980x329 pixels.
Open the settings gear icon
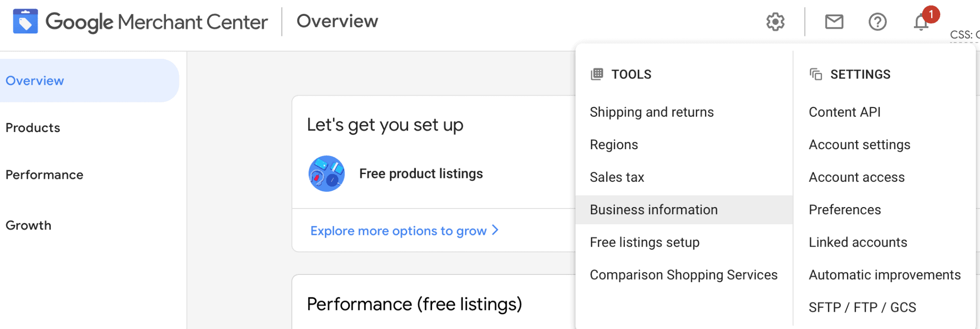[x=775, y=22]
